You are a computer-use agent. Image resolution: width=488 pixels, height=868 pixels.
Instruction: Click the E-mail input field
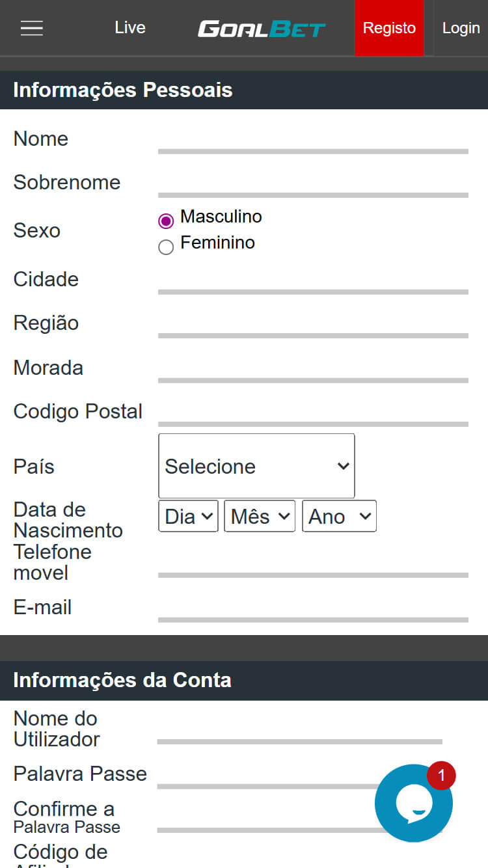pyautogui.click(x=313, y=609)
